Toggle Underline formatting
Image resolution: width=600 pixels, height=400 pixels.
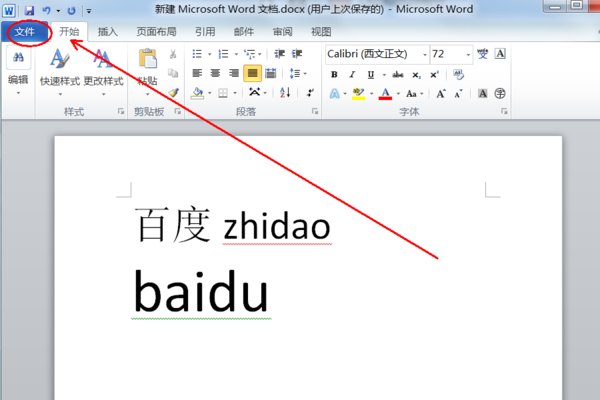click(x=370, y=74)
